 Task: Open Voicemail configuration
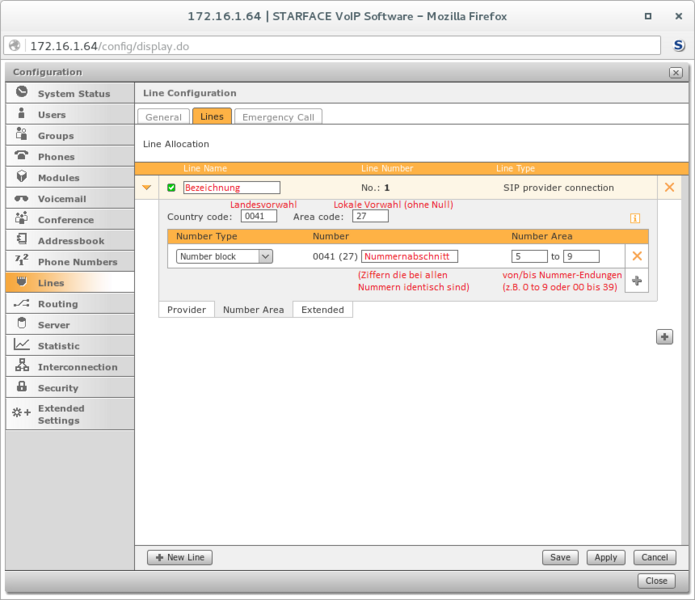pos(70,199)
